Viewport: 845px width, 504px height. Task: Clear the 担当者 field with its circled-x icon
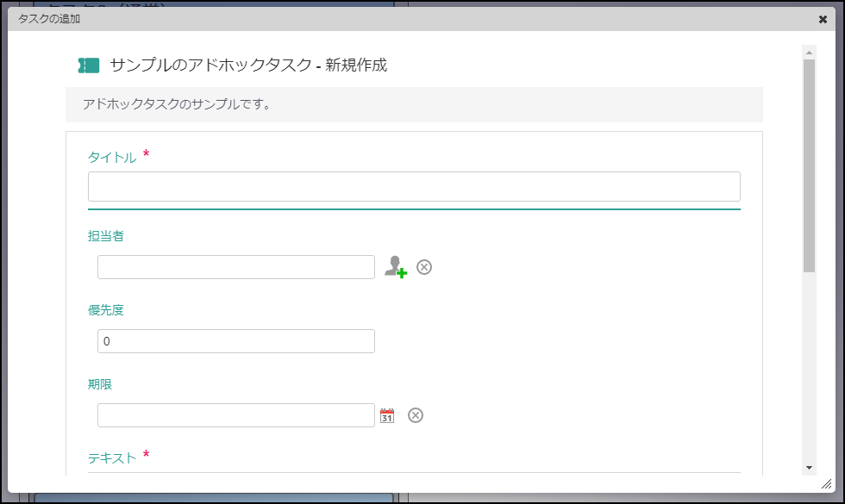[x=424, y=267]
